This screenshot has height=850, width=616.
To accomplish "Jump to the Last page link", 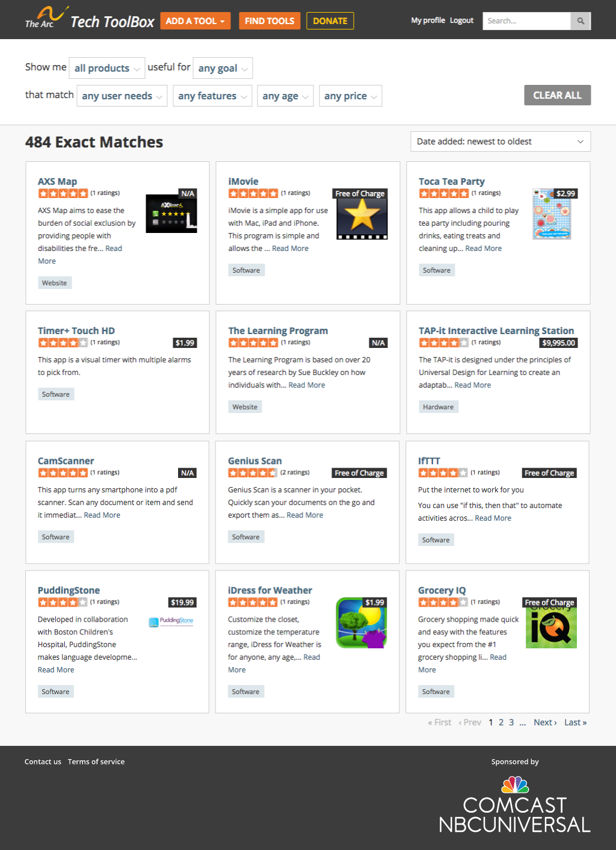I will 575,722.
